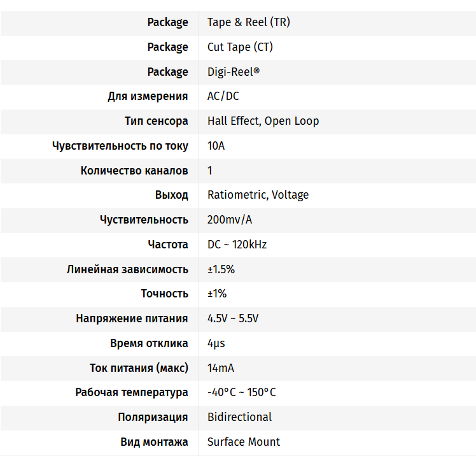
Task: Select the Cut Tape (CT) cell
Action: pos(240,47)
